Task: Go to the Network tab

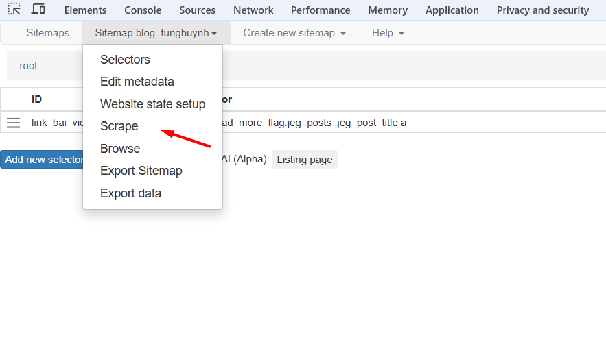Action: coord(253,10)
